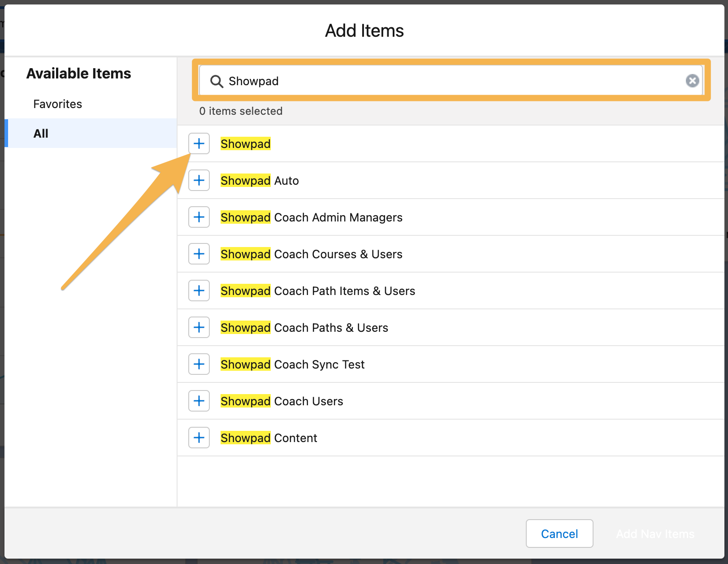The image size is (728, 564).
Task: Select the Showpad Content result row
Action: (269, 438)
